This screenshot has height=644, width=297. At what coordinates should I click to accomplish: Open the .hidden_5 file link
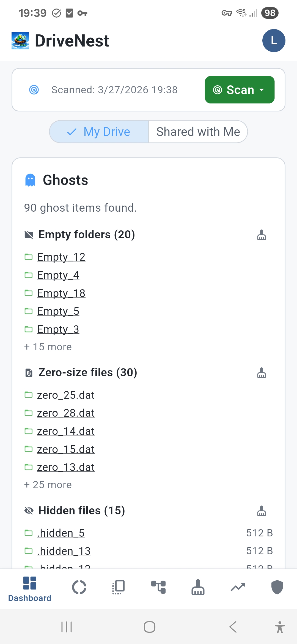coord(61,533)
